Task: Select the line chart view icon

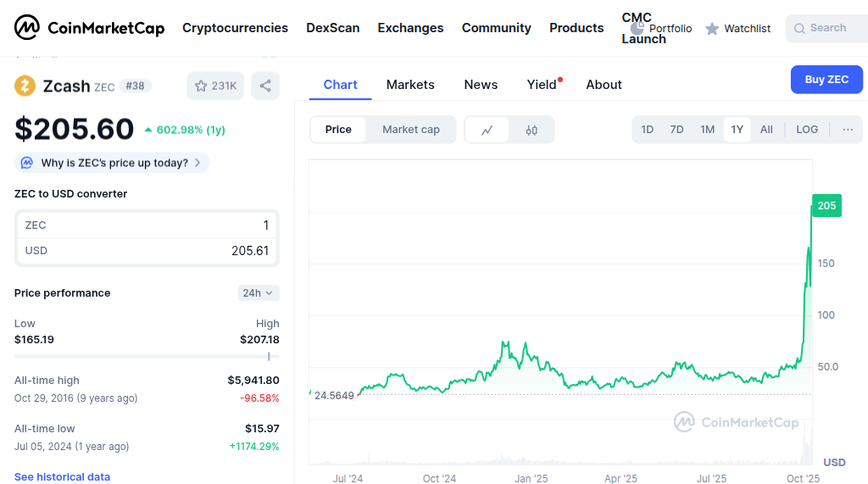Action: point(487,131)
